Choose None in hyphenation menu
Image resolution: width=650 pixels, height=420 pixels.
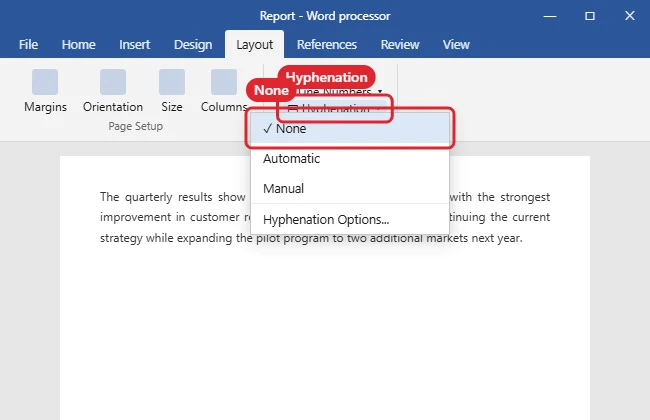pos(350,129)
